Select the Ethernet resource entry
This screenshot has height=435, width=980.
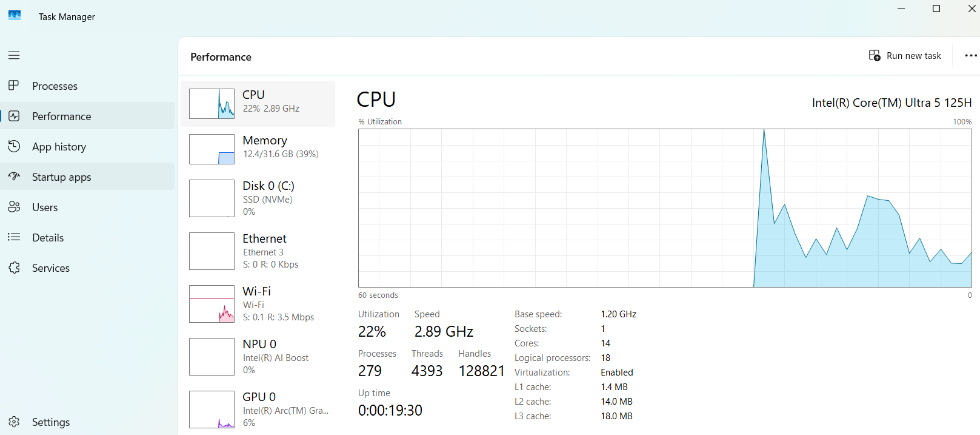pos(258,251)
